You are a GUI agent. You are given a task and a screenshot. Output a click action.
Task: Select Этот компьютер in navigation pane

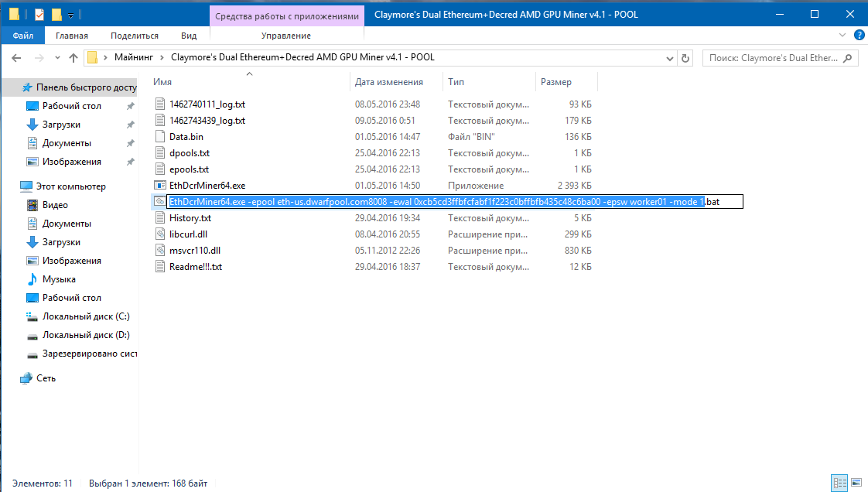tap(70, 186)
